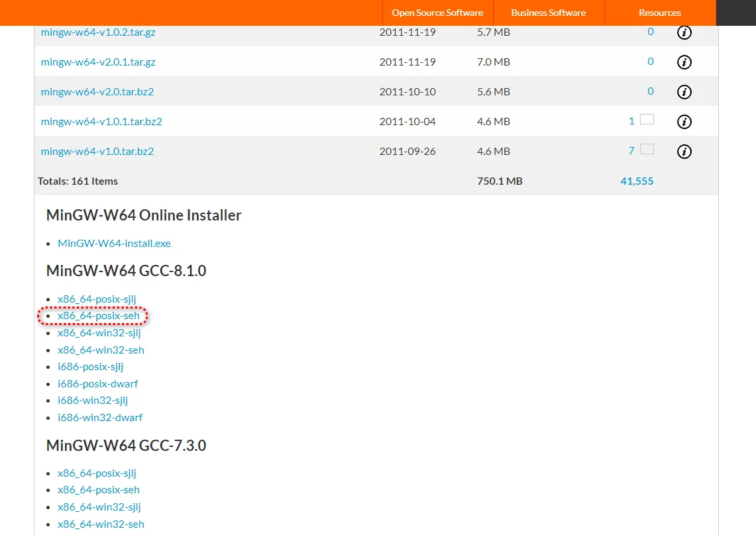Open GCC-7.3.0 x86_64-posix-seh link

98,490
